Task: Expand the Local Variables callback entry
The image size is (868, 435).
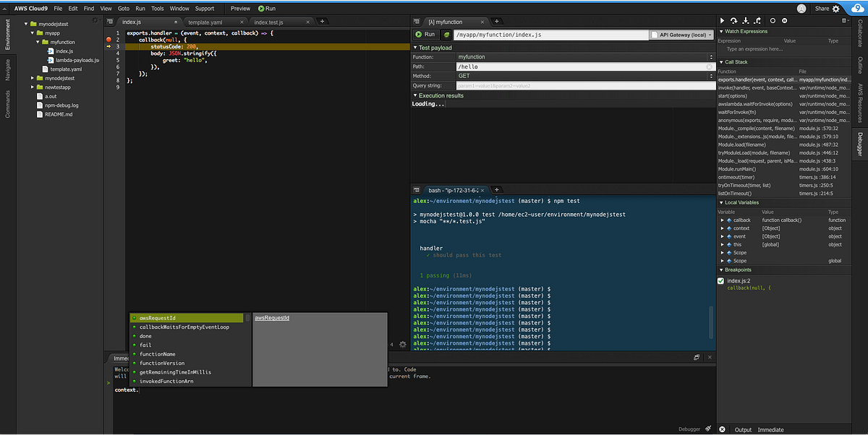Action: [721, 220]
